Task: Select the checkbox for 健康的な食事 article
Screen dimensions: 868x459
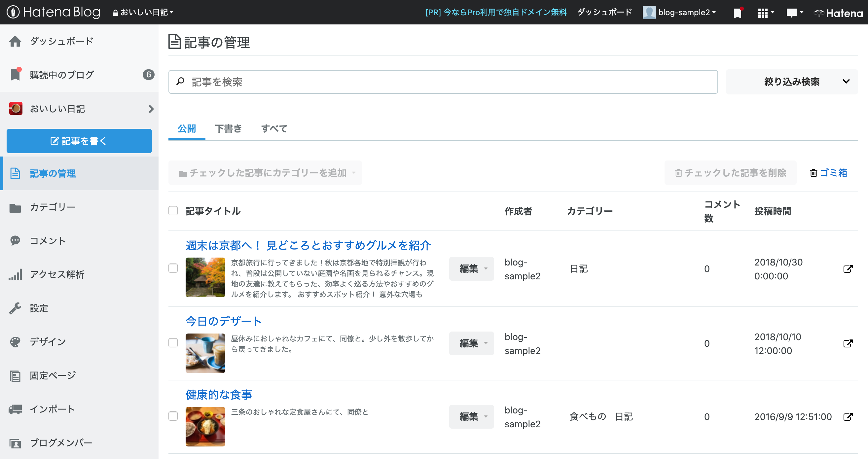Action: pyautogui.click(x=173, y=416)
